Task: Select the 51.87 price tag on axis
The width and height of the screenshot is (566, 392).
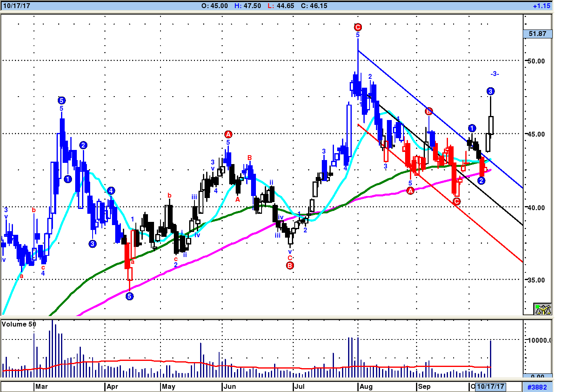Action: coord(537,34)
